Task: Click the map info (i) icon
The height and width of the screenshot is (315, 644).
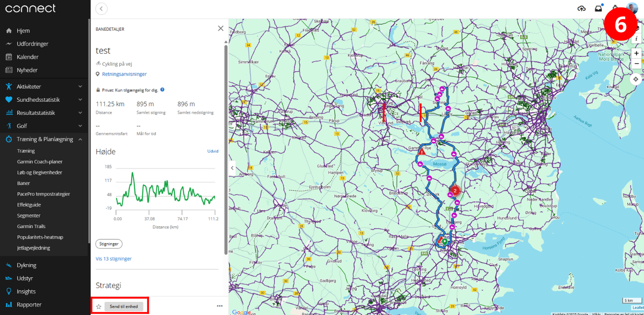Action: point(637,39)
